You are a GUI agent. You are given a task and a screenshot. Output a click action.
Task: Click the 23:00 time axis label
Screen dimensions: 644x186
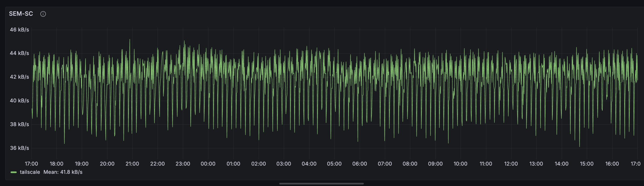(x=183, y=164)
